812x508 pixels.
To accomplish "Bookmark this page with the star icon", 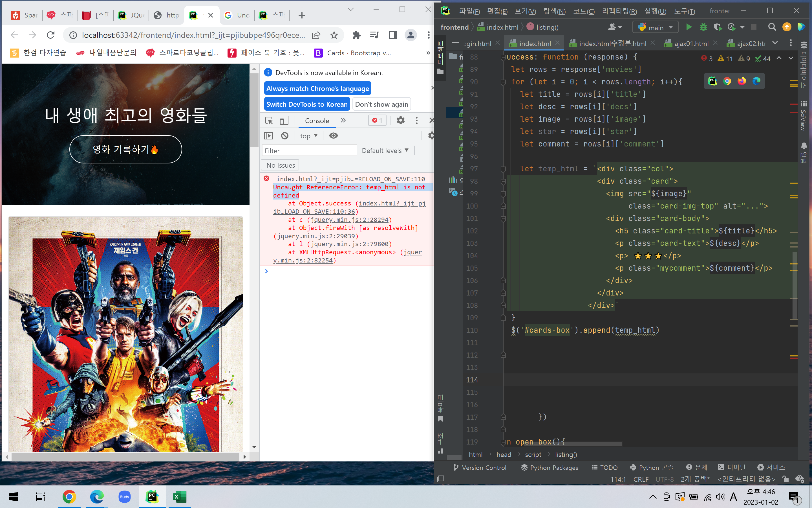I will click(334, 35).
